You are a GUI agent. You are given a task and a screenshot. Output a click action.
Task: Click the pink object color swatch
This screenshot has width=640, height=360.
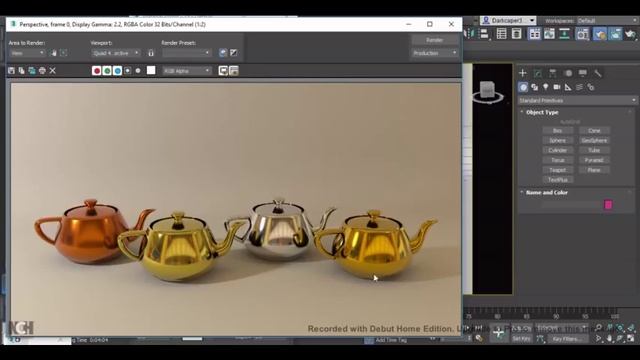(x=608, y=204)
